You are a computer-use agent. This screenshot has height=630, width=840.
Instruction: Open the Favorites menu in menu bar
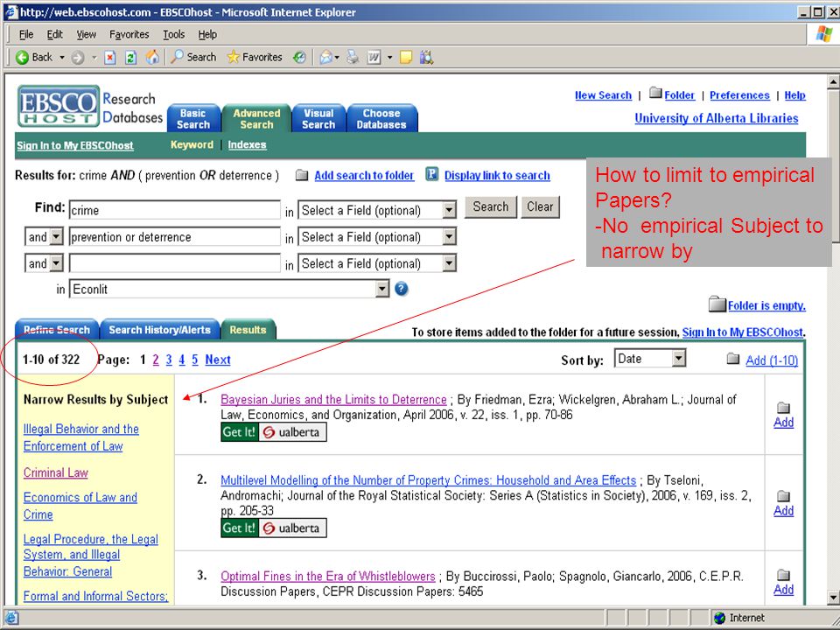coord(129,35)
